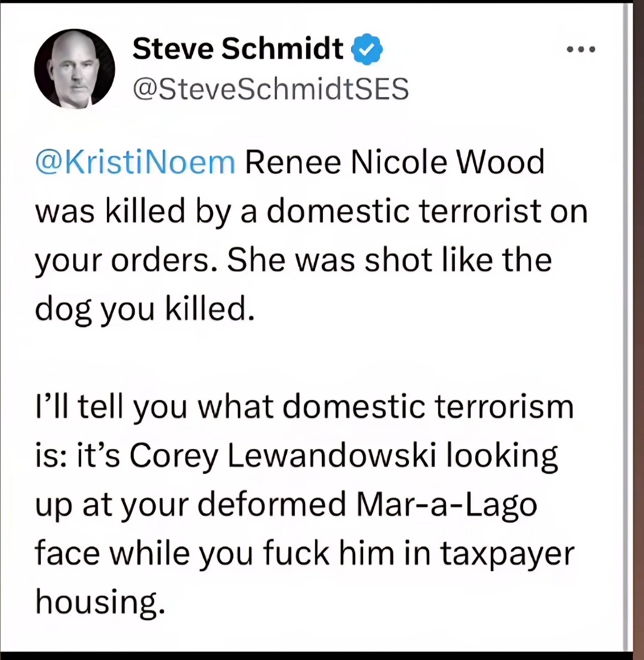Click the words "your orders."
Viewport: 644px width, 660px height.
(x=126, y=260)
